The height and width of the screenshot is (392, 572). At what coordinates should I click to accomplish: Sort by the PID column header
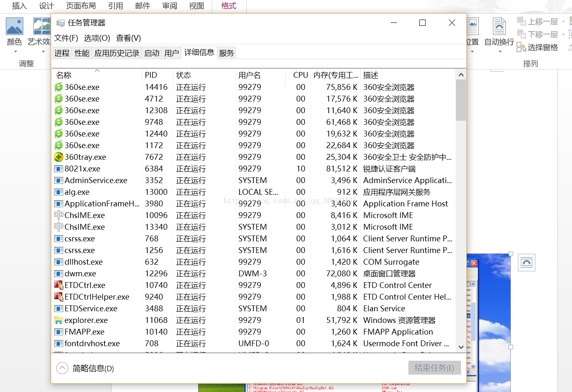click(151, 75)
